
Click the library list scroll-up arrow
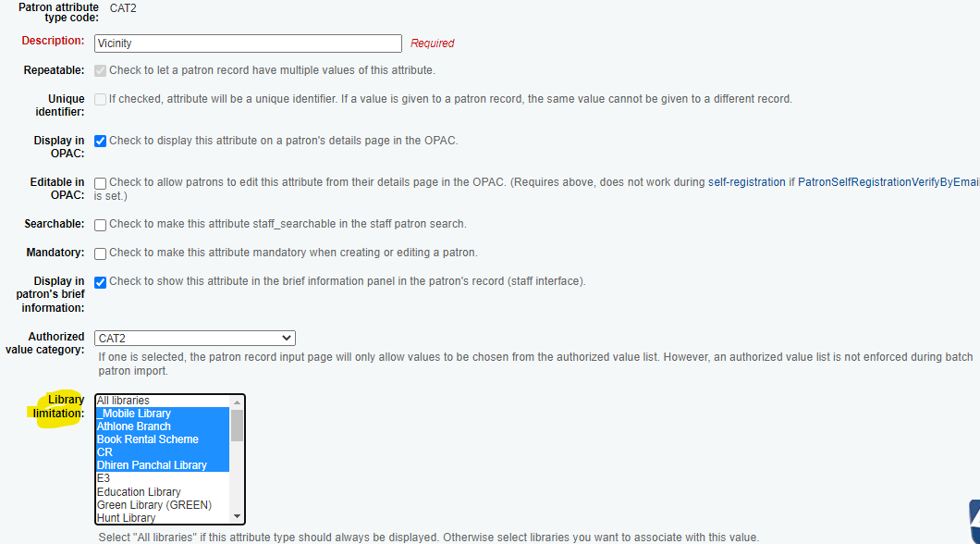point(237,402)
